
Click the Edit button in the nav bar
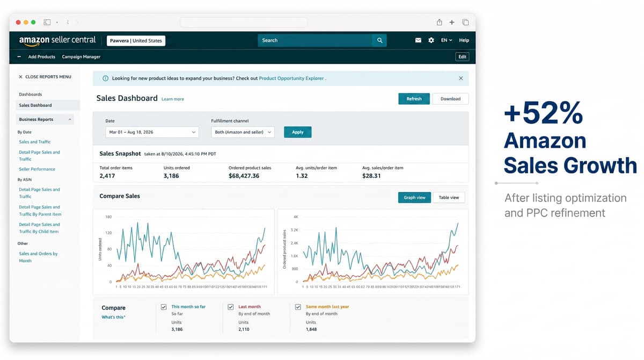pyautogui.click(x=462, y=56)
